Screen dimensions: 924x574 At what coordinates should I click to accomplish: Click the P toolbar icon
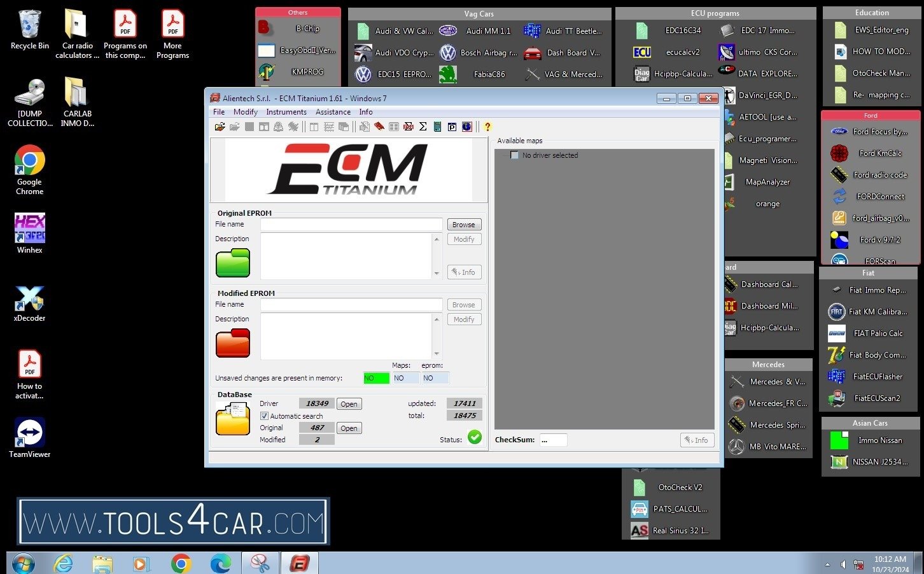(452, 127)
